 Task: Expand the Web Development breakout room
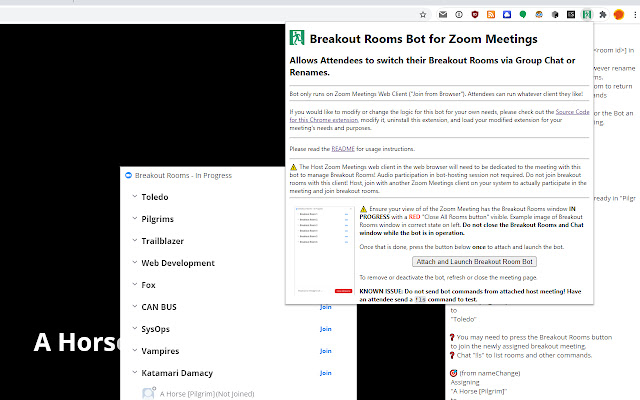[x=135, y=262]
